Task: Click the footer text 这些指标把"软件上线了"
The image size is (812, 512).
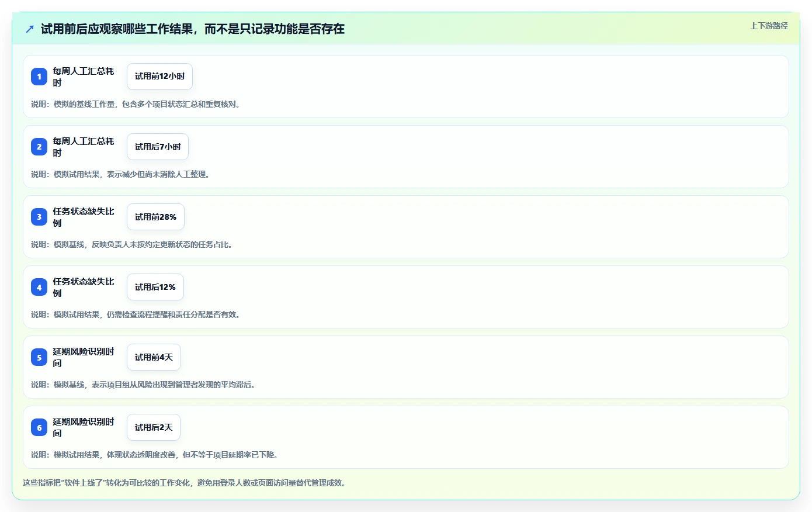Action: [x=64, y=483]
